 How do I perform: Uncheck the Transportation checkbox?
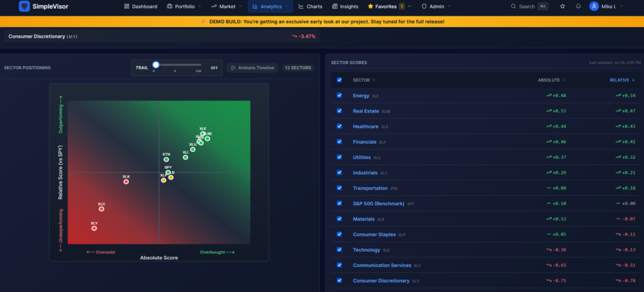pos(339,188)
